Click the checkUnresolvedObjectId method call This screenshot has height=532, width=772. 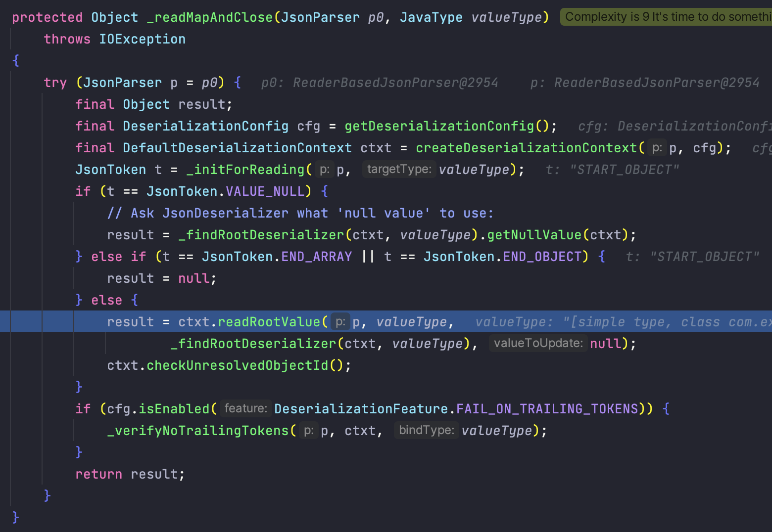coord(238,365)
